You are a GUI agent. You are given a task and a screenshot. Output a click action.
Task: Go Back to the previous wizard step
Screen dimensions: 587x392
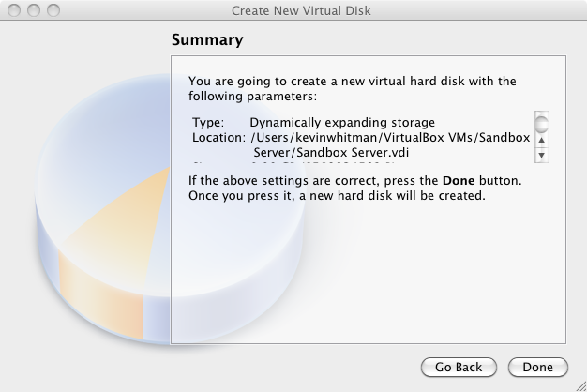tap(459, 368)
